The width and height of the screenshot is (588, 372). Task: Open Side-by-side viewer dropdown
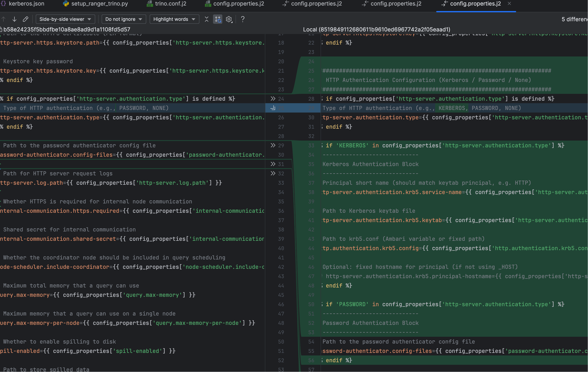(65, 19)
